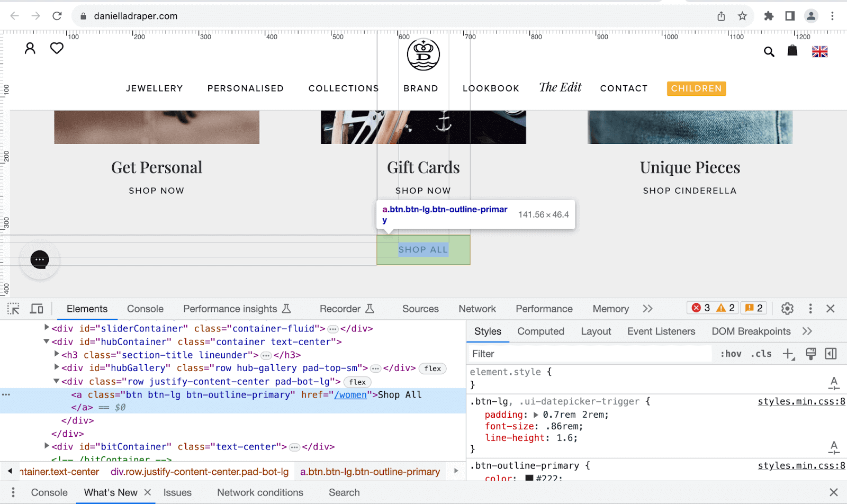Click the inspect element picker icon
This screenshot has width=847, height=504.
click(13, 309)
